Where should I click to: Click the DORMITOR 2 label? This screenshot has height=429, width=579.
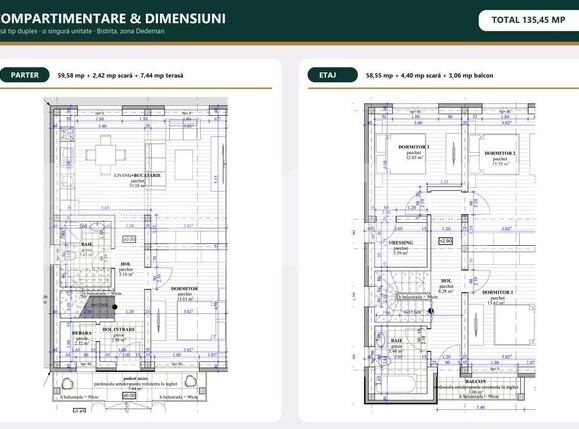(500, 153)
